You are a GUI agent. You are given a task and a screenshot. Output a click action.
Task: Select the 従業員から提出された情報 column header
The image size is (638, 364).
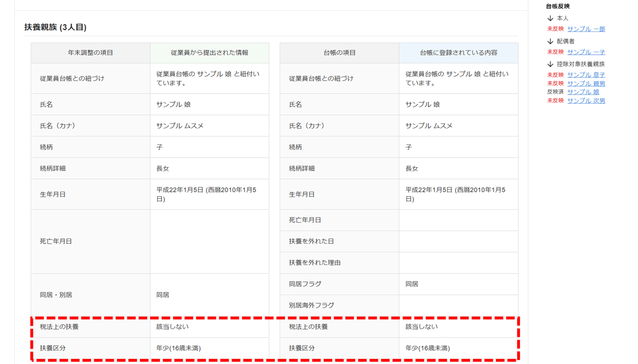pyautogui.click(x=209, y=53)
